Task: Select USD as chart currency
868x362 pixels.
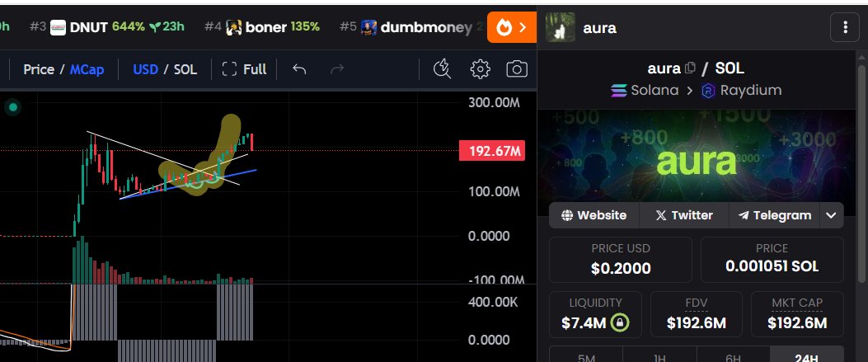Action: (x=146, y=69)
